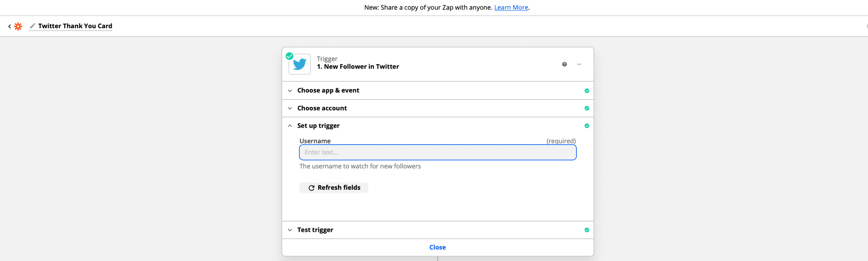Click the Twitter bird app icon

pos(299,64)
